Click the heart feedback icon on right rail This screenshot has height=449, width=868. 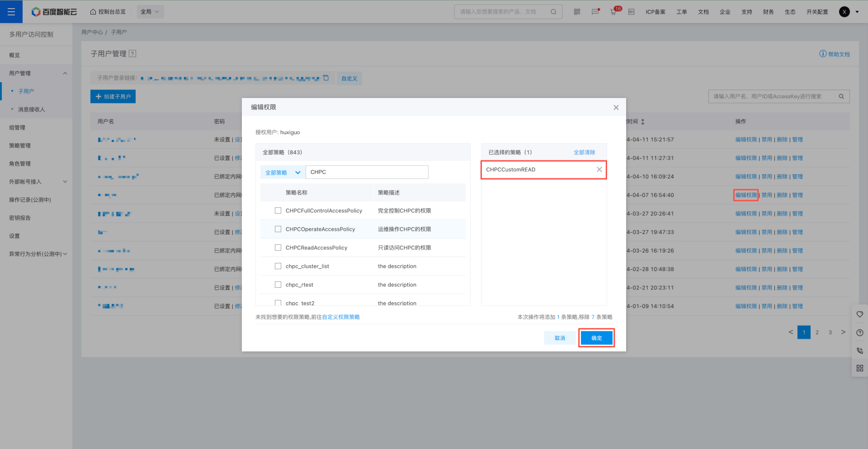(x=860, y=314)
